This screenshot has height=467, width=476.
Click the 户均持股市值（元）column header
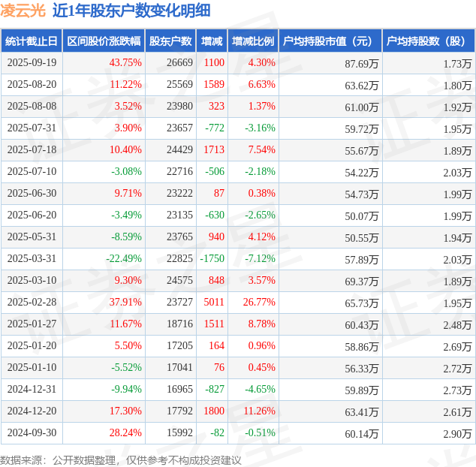[330, 41]
